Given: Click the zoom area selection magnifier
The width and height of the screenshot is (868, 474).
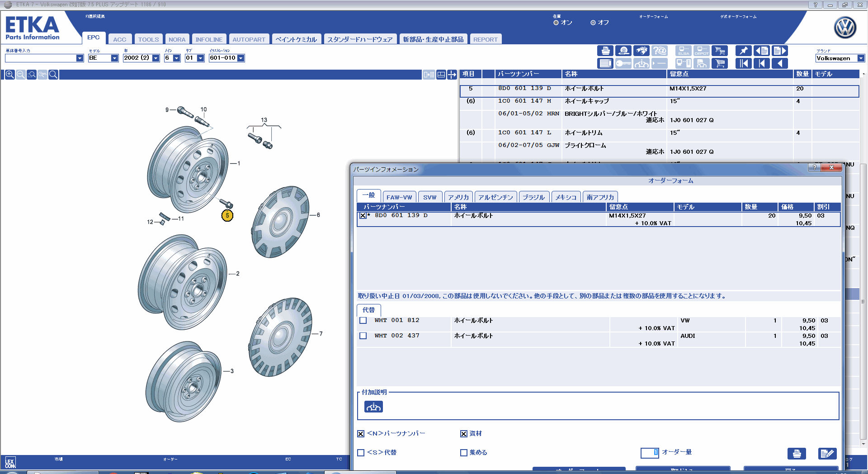Looking at the screenshot, I should (32, 75).
